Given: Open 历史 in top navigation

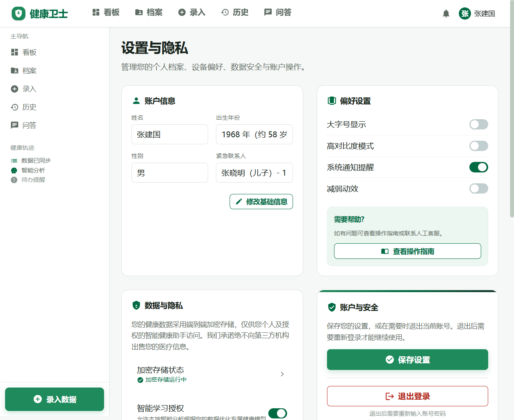Looking at the screenshot, I should coord(235,13).
